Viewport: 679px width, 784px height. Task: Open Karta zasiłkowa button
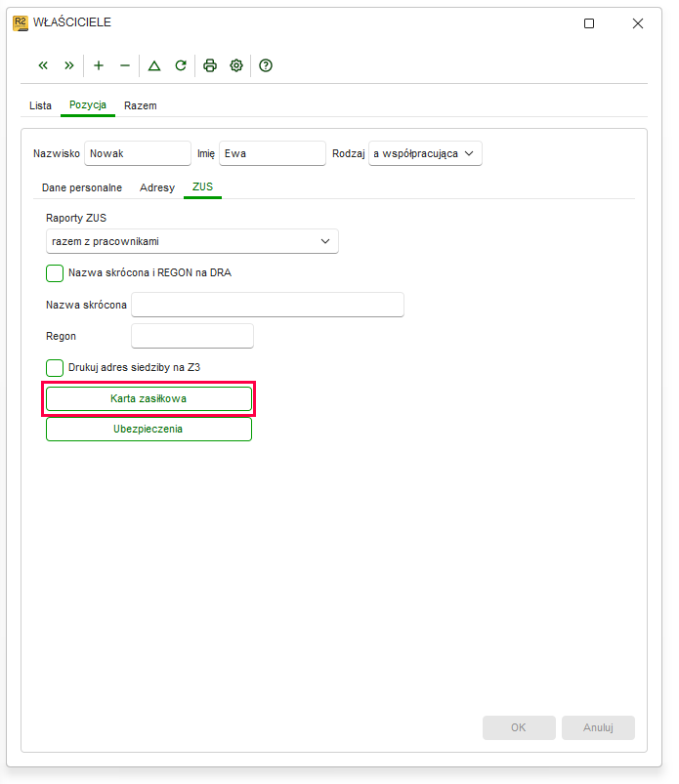point(149,398)
